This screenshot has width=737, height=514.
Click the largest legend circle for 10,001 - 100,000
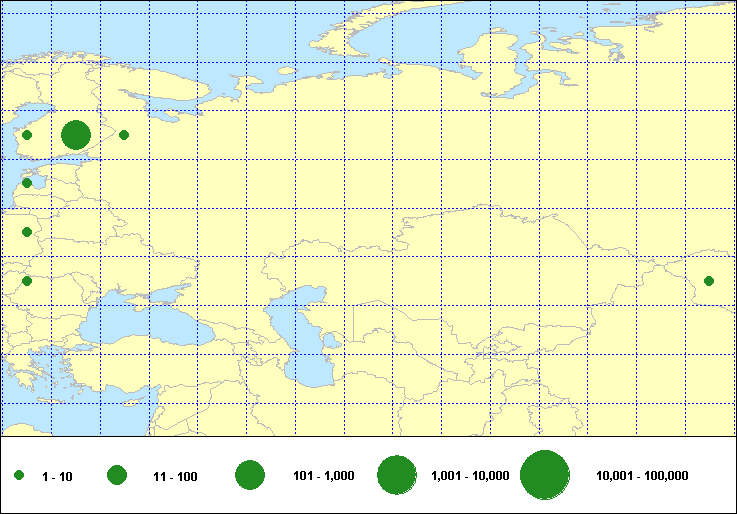click(x=544, y=476)
